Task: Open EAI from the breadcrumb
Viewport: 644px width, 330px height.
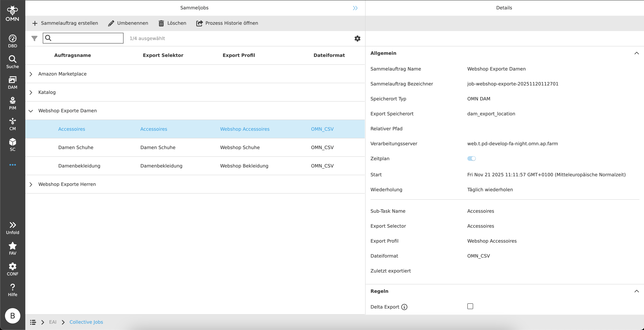Action: point(53,322)
